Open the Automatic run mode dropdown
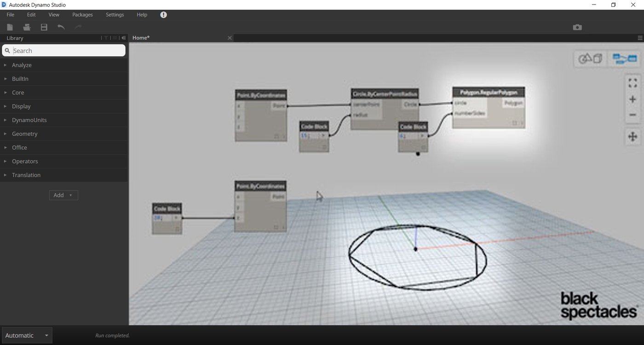This screenshot has height=345, width=644. [x=26, y=335]
